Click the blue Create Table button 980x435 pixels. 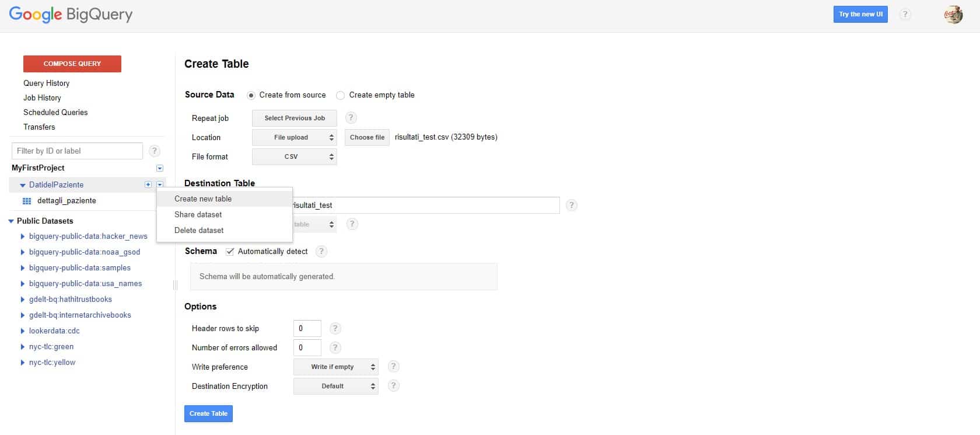[208, 413]
